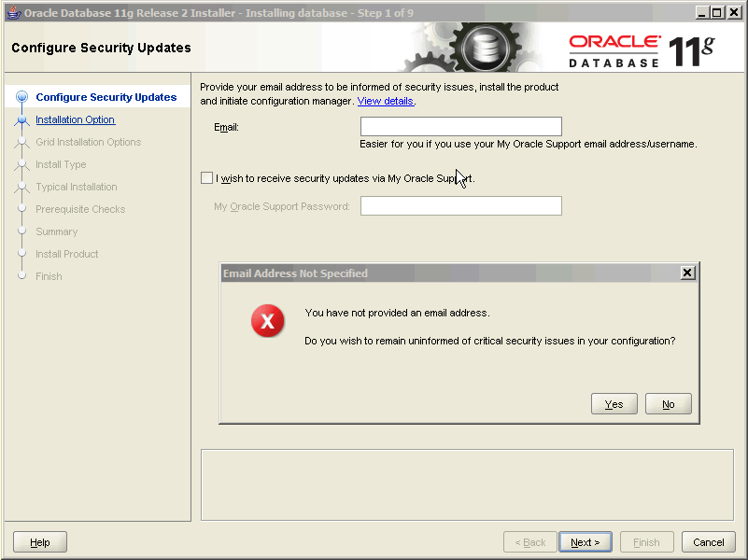The height and width of the screenshot is (560, 748).
Task: Click No in the email warning dialog
Action: pyautogui.click(x=668, y=404)
